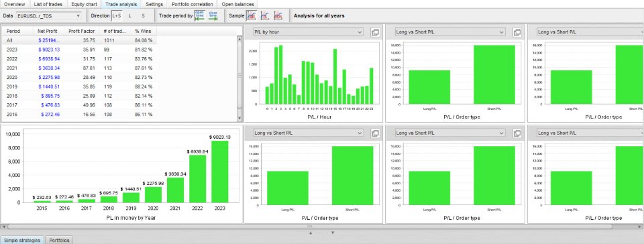Open the Equity chart tab
The height and width of the screenshot is (244, 644).
pyautogui.click(x=85, y=4)
